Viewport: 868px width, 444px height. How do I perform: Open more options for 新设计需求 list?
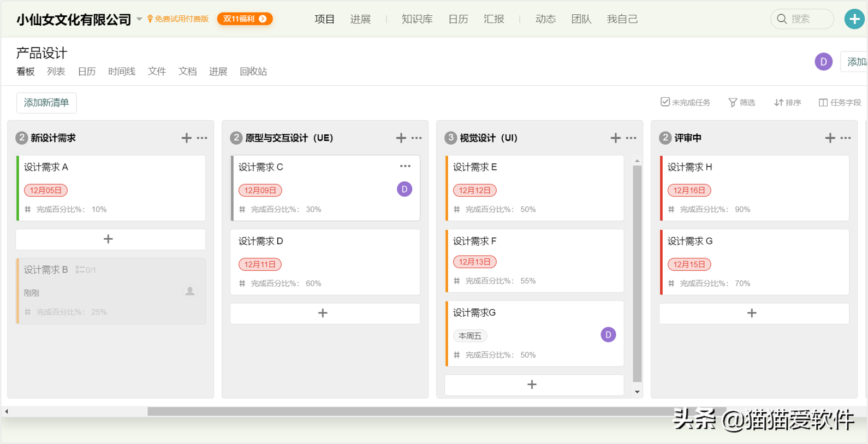tap(202, 138)
